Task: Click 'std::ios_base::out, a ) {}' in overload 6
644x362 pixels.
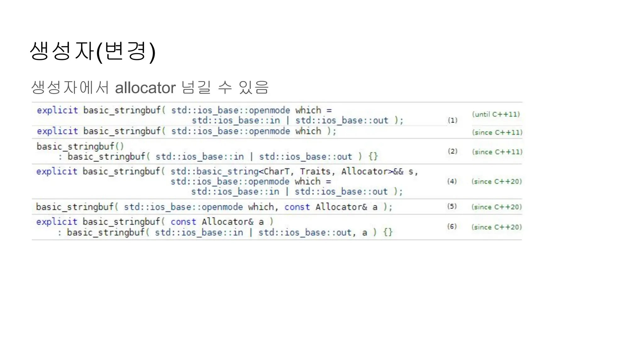Action: (x=325, y=233)
